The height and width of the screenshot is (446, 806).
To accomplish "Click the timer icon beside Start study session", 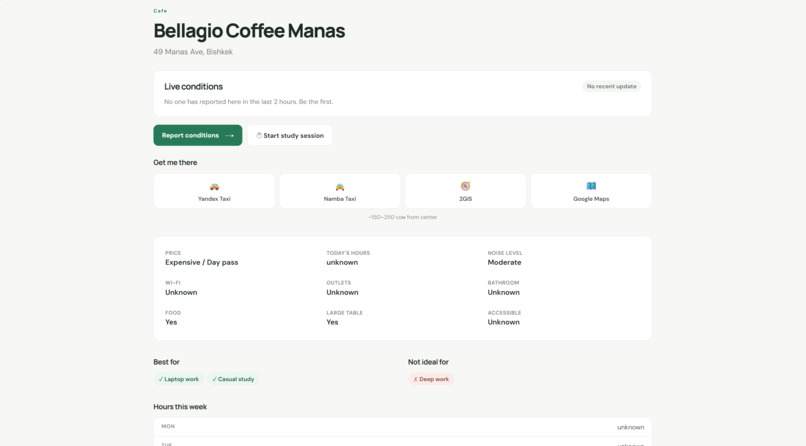I will [259, 136].
